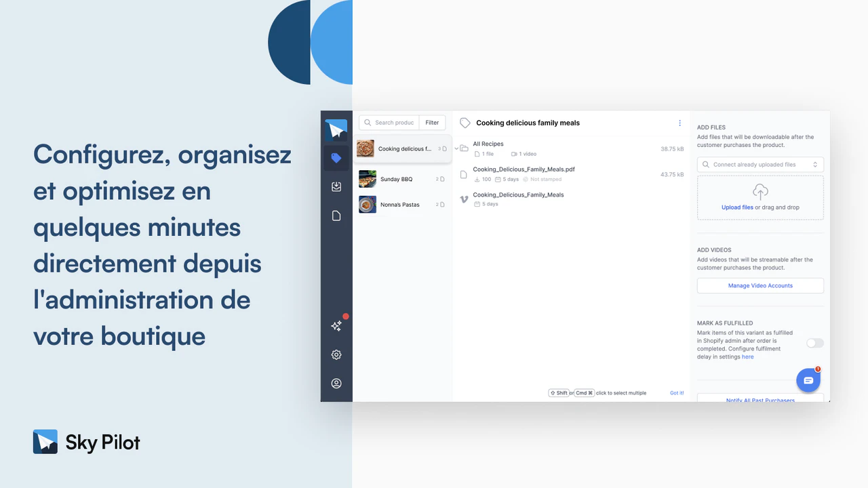
Task: Click the MARK AS FULFILLED heading
Action: tap(725, 323)
